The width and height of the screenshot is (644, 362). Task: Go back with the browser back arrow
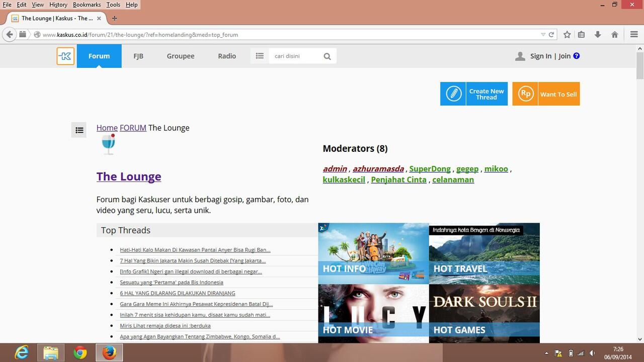pos(10,35)
